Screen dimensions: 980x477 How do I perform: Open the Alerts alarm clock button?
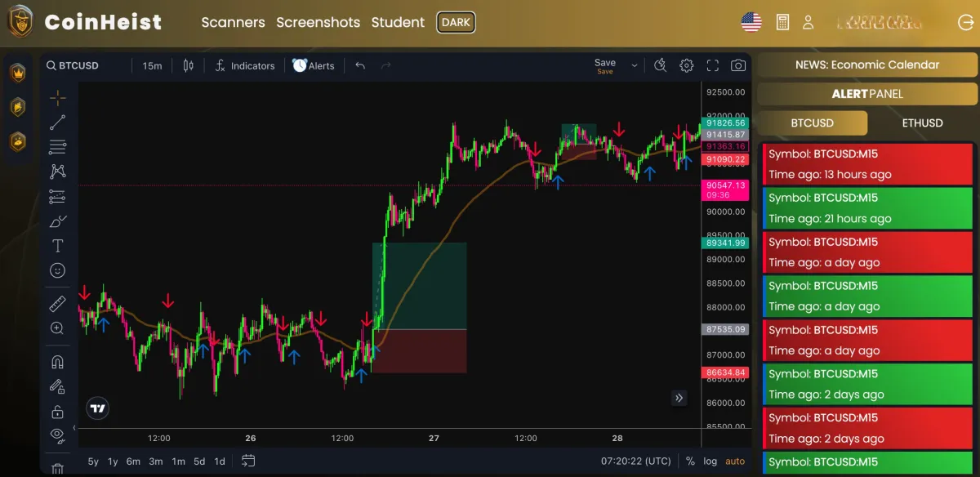tap(314, 65)
